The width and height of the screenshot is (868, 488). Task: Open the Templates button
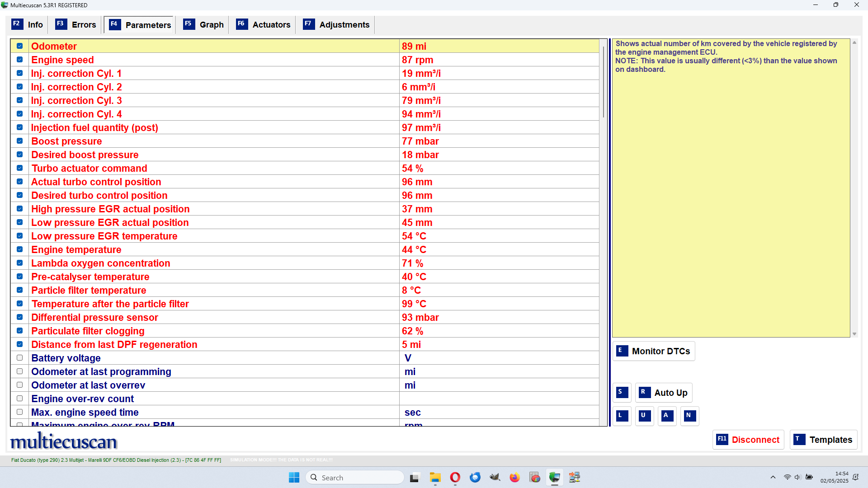click(x=823, y=440)
